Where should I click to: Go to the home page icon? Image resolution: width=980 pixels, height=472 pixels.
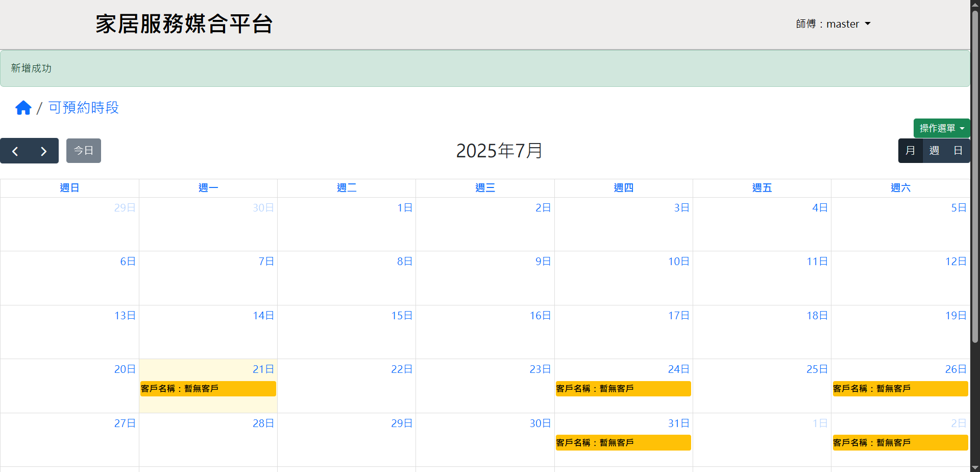[x=23, y=108]
